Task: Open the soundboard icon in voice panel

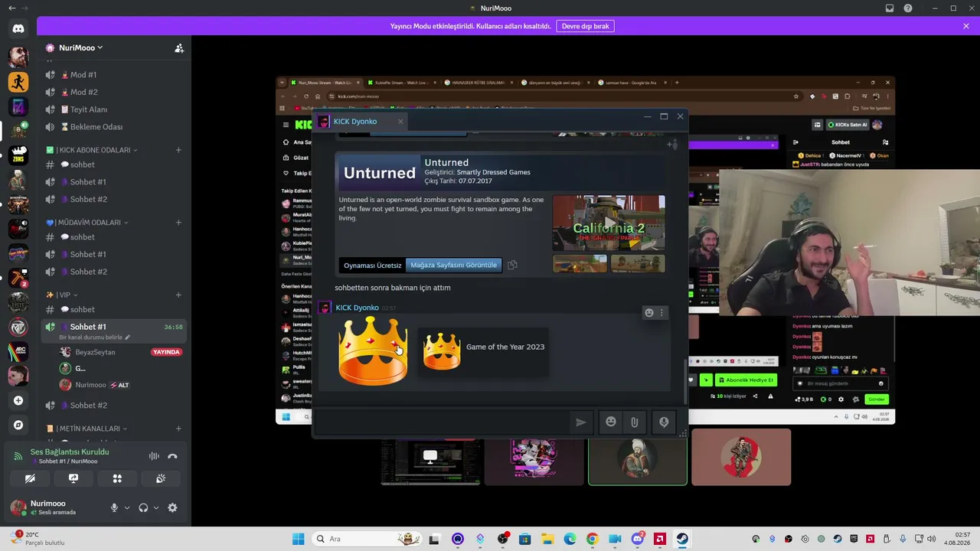Action: click(161, 478)
